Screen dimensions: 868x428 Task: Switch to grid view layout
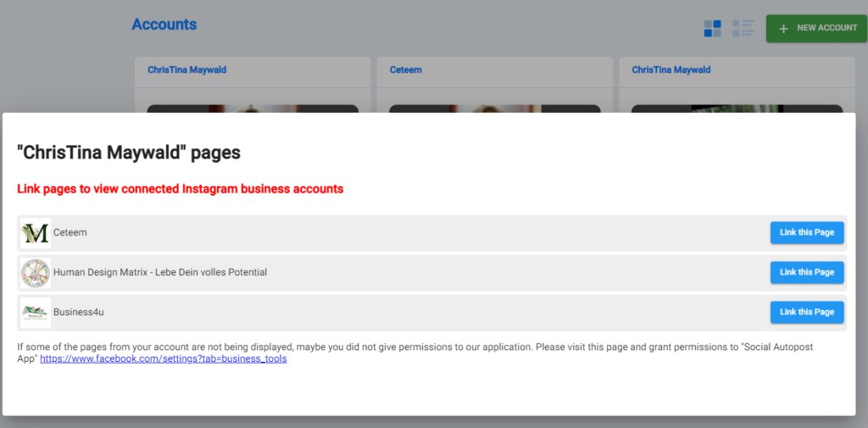(712, 29)
